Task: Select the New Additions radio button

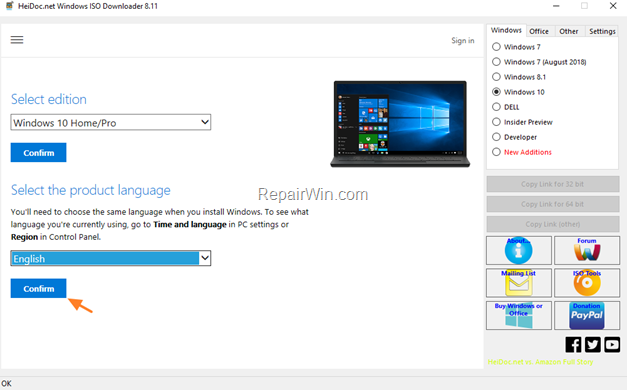Action: 496,152
